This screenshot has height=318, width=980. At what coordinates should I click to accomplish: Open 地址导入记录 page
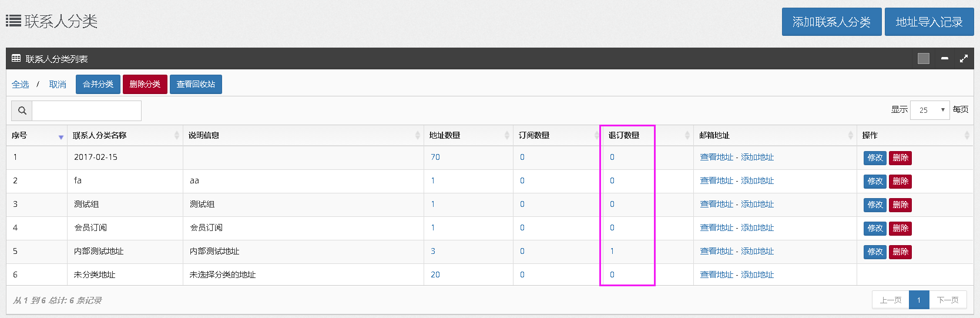point(928,22)
